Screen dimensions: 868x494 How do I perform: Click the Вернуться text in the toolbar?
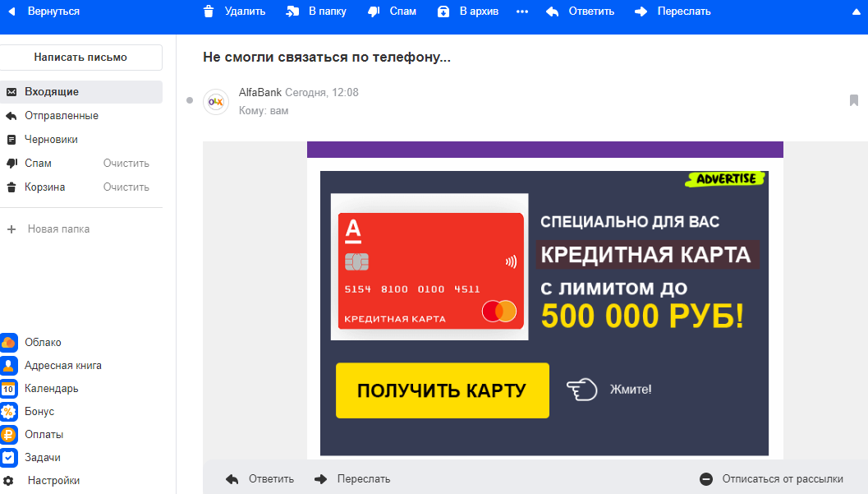(53, 11)
